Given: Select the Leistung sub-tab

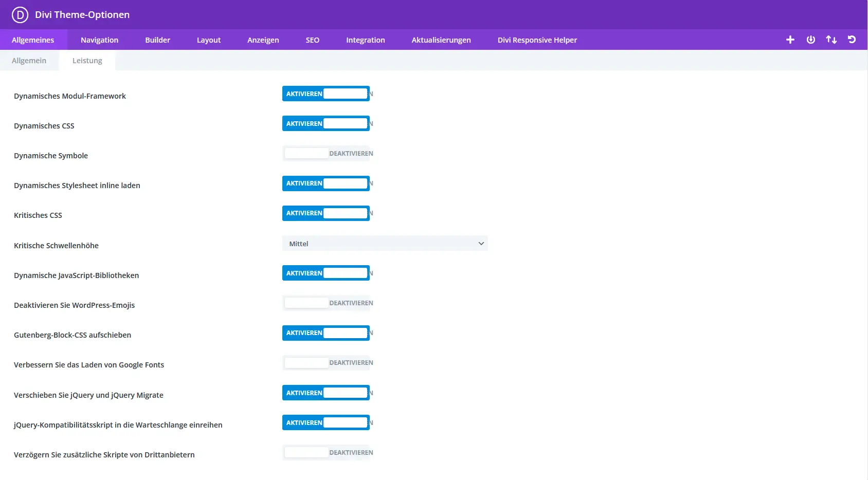Looking at the screenshot, I should pos(87,60).
